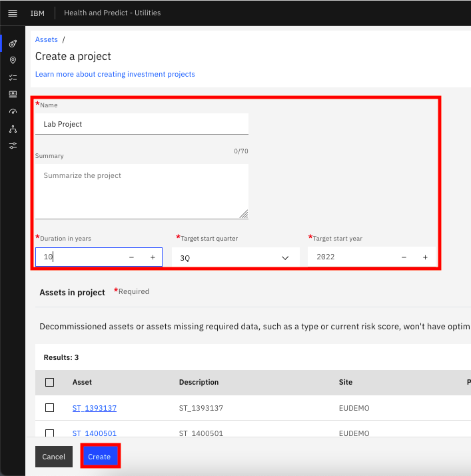The height and width of the screenshot is (476, 471).
Task: Click the IBM logo text
Action: (37, 13)
